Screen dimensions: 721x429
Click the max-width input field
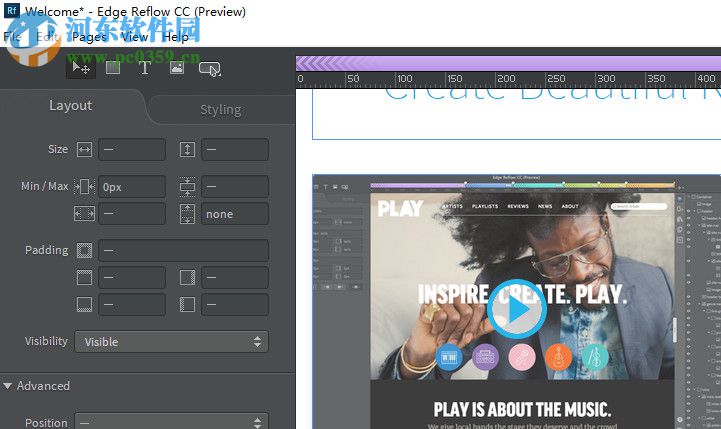132,214
